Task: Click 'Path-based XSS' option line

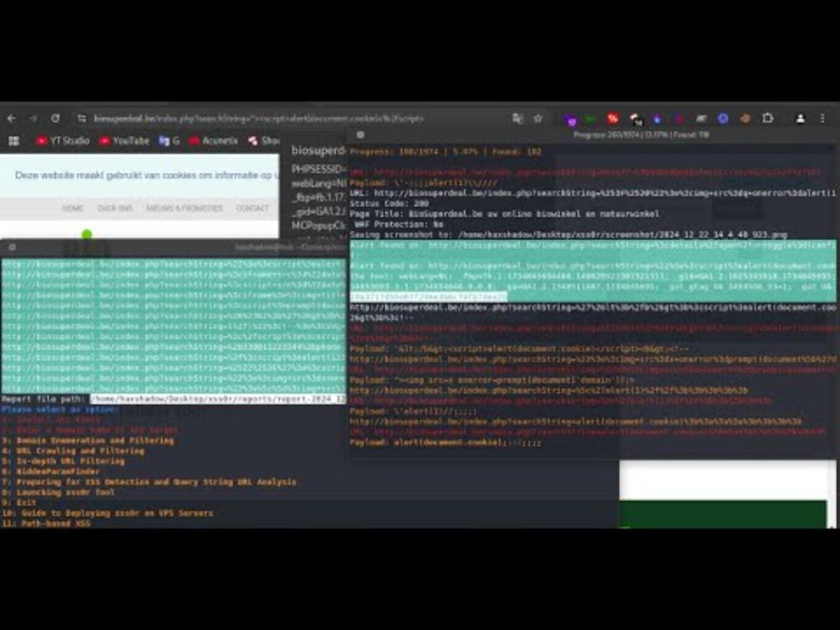Action: click(46, 523)
